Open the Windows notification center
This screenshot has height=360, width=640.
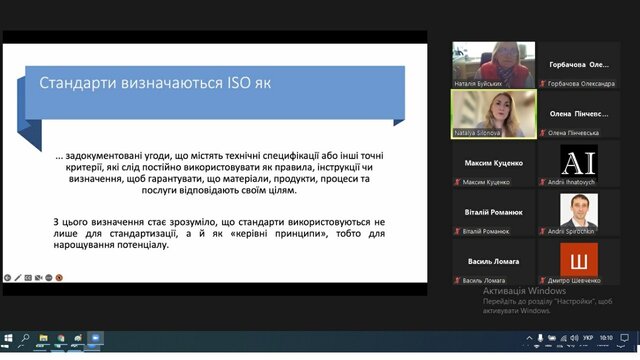[x=624, y=338]
